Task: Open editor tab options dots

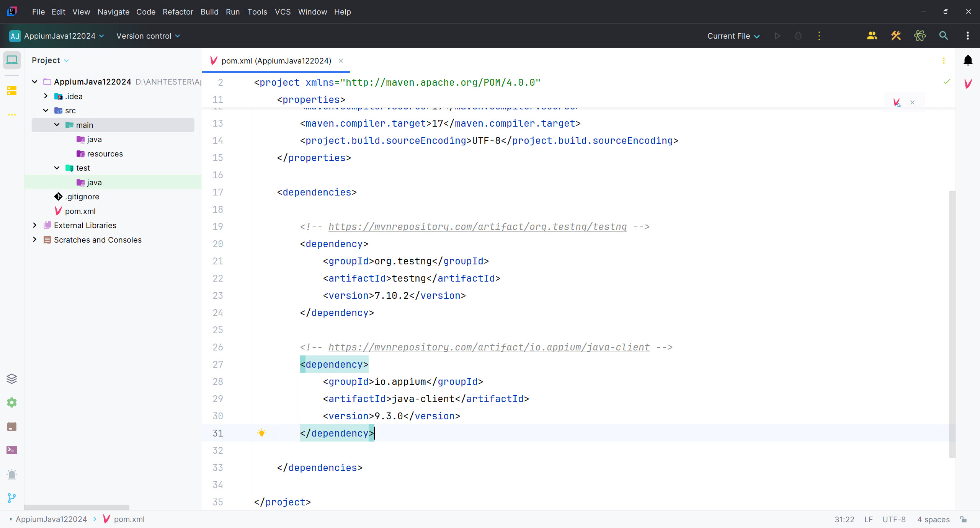Action: tap(944, 60)
